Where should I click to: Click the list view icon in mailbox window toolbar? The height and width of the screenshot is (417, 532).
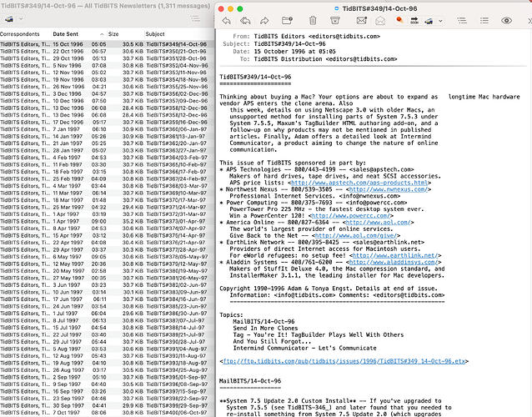(195, 19)
